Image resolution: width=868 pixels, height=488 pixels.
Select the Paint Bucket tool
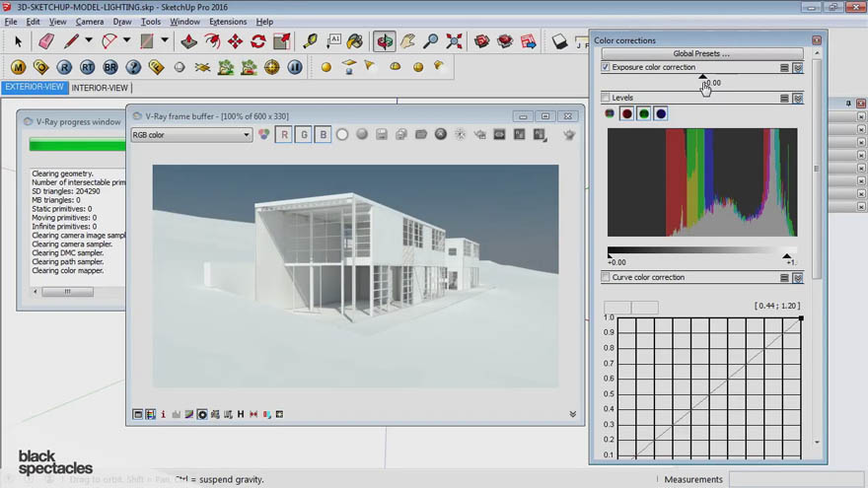(x=355, y=41)
